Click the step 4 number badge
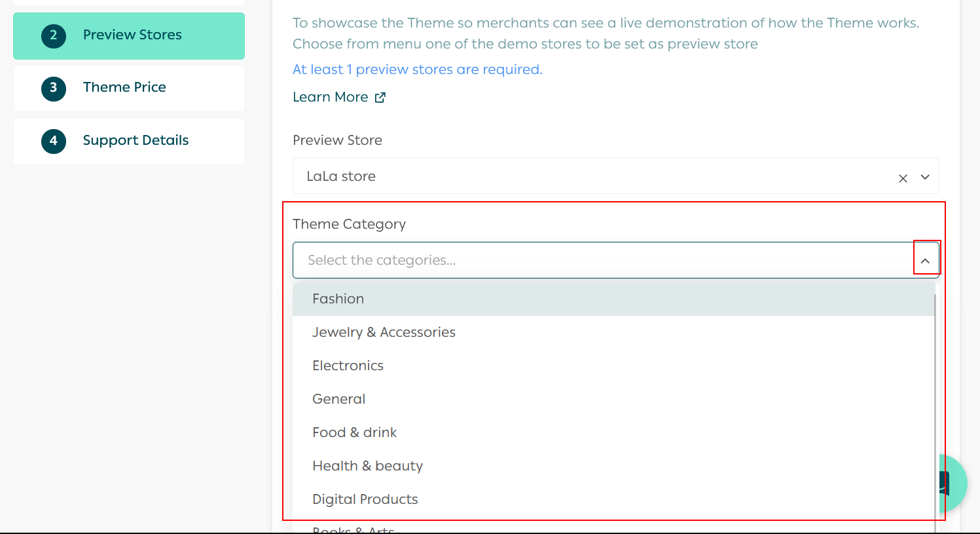 click(54, 141)
